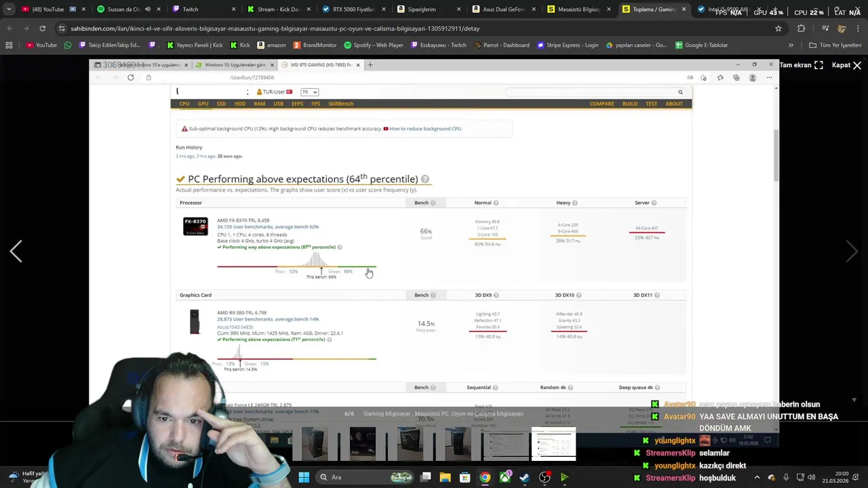Switch to Asus Dual GeForce tab
The width and height of the screenshot is (868, 488).
click(x=503, y=9)
